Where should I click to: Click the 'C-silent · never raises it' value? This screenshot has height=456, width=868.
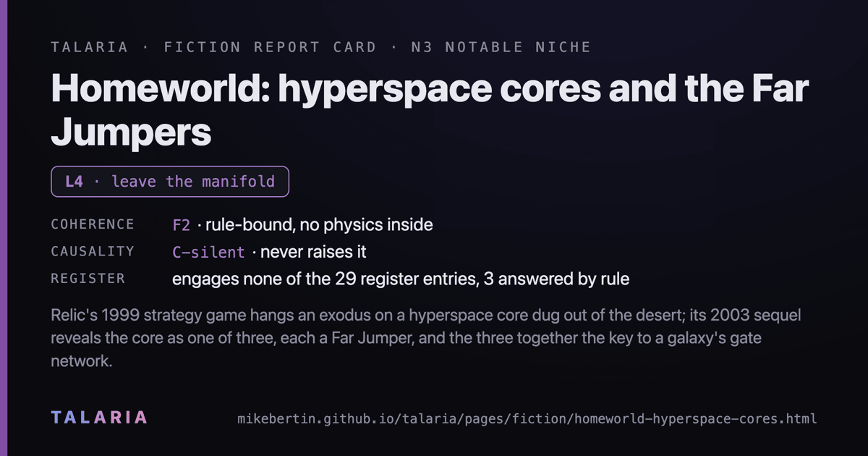(269, 252)
